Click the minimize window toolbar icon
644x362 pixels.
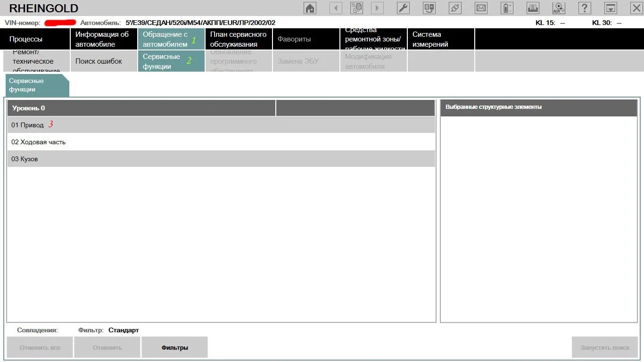(611, 8)
